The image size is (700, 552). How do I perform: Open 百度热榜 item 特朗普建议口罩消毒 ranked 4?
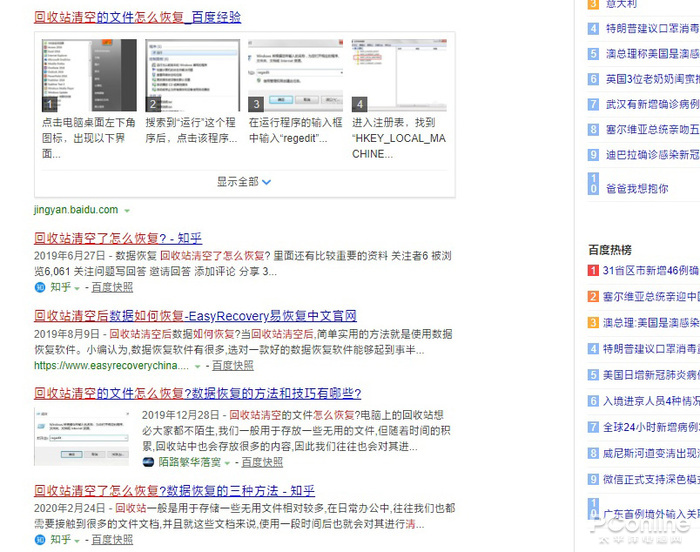click(651, 349)
